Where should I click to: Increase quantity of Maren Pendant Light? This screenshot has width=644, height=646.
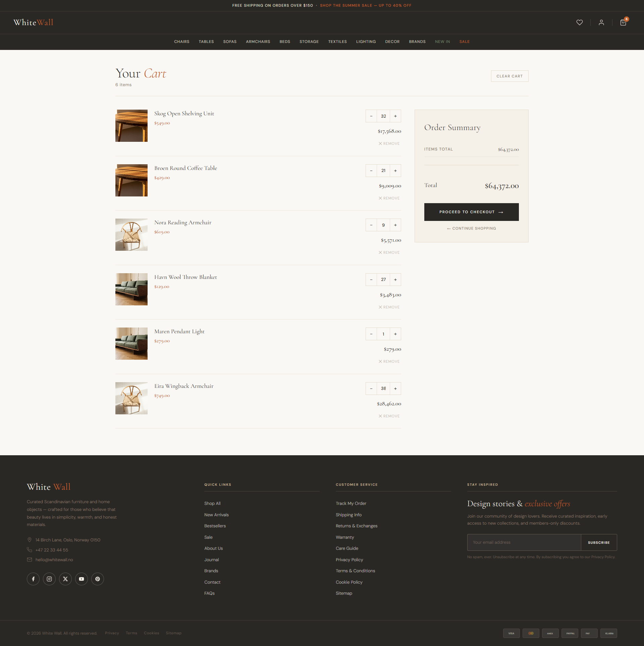395,334
